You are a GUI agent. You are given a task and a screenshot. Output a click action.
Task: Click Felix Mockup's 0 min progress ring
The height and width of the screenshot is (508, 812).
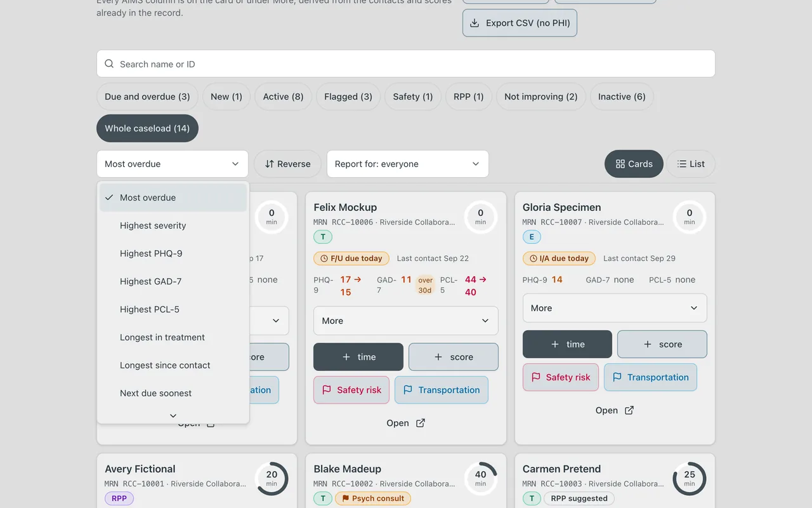[x=481, y=217]
